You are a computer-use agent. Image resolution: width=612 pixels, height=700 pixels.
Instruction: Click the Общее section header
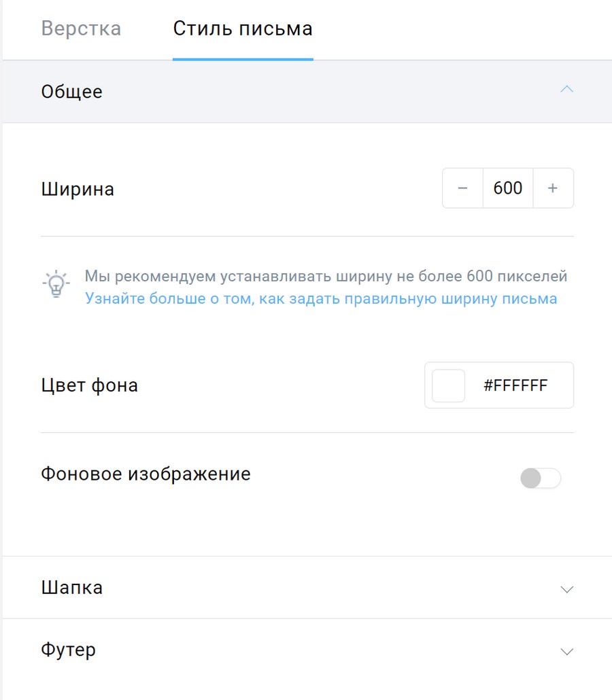tap(307, 92)
